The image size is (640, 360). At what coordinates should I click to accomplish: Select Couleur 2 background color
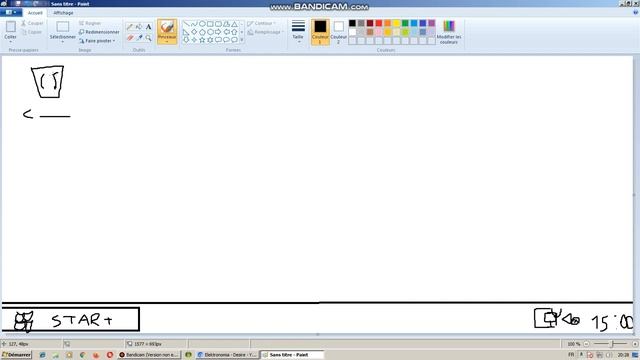tap(338, 31)
